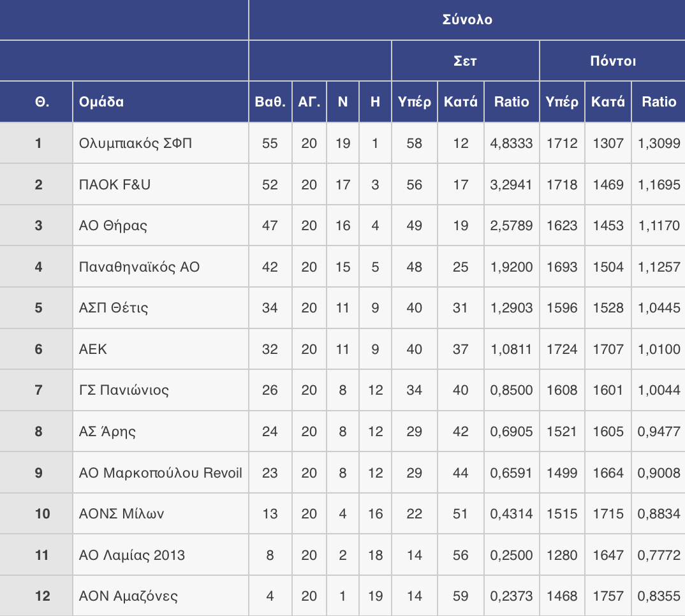Screen dimensions: 685x616
Task: Select ΑΟΝ Αμαζόνες team name
Action: click(128, 596)
